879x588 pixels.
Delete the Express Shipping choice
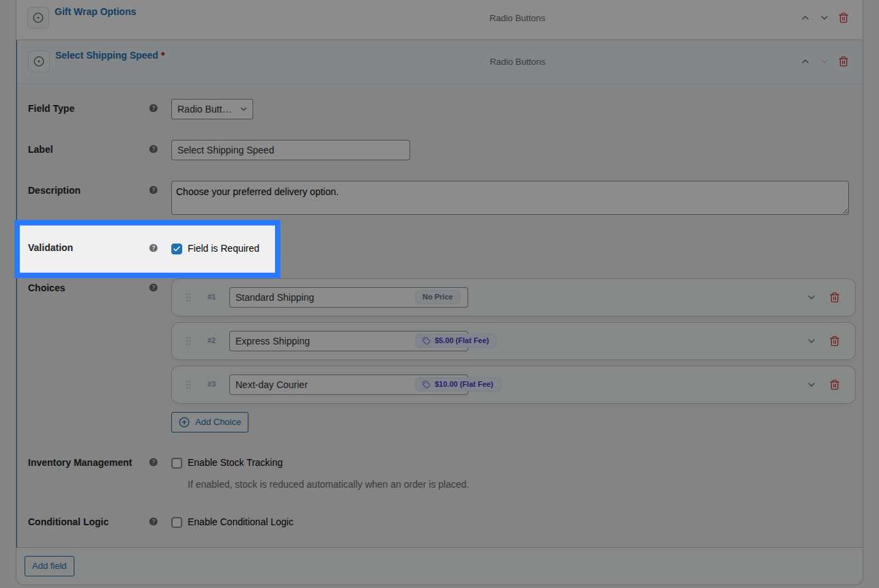click(835, 341)
